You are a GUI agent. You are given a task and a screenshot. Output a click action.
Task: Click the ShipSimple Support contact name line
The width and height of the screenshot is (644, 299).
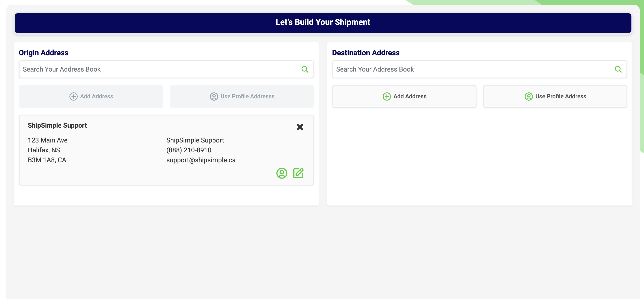(x=195, y=140)
